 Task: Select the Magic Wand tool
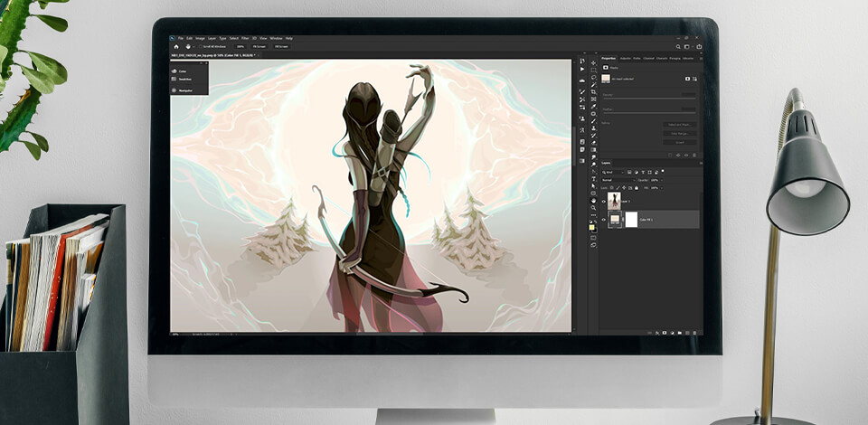(x=593, y=85)
